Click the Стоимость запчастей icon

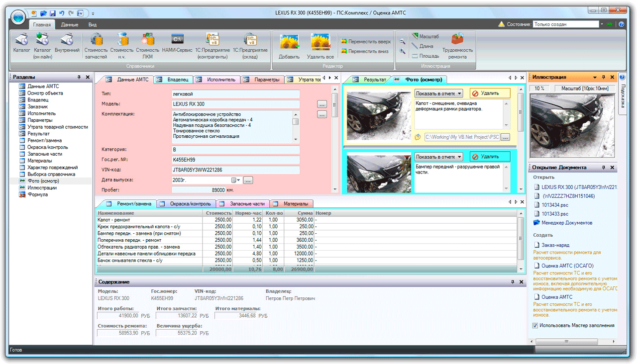(96, 40)
